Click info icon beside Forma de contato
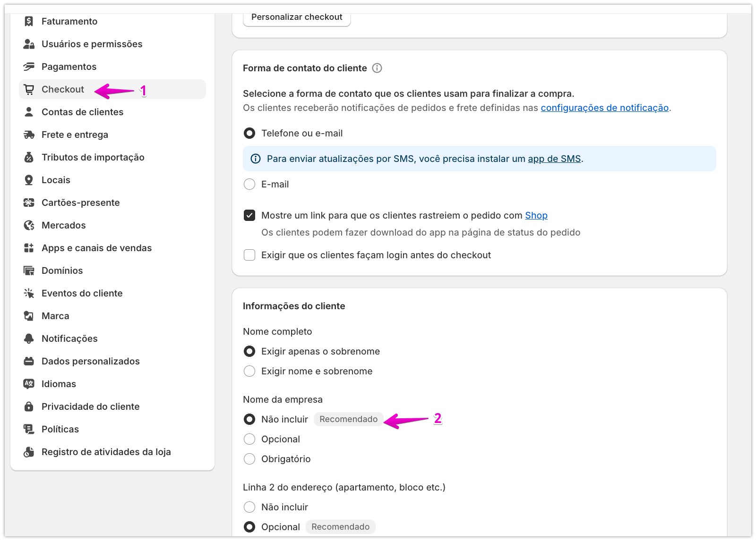The width and height of the screenshot is (756, 541). coord(377,68)
